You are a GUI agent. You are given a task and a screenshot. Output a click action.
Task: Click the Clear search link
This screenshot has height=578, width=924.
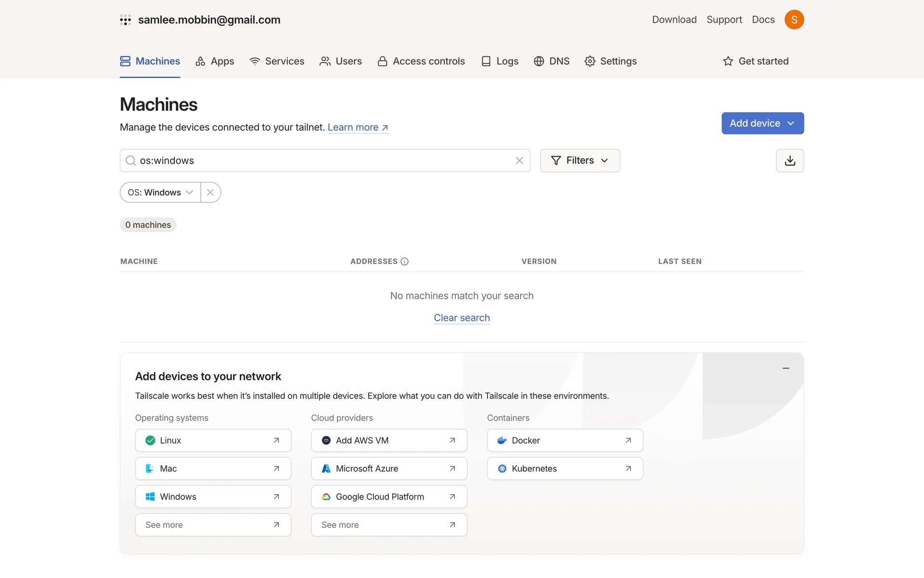462,318
